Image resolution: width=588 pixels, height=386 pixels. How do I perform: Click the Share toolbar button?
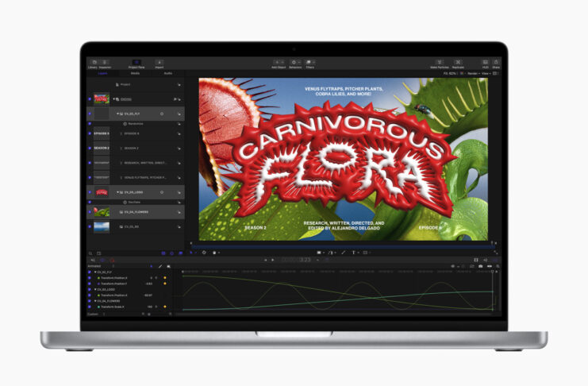coord(496,64)
